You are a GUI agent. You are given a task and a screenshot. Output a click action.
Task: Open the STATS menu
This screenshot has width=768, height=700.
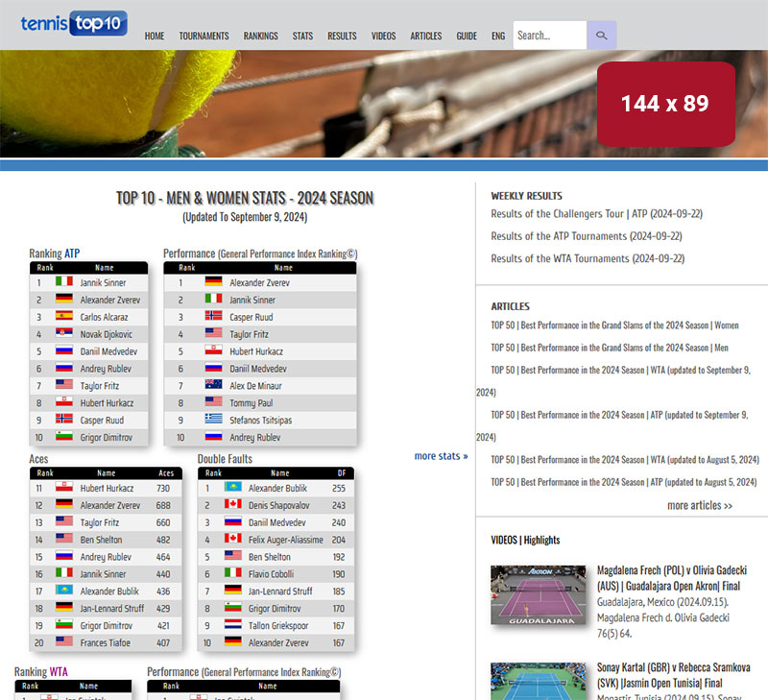(302, 36)
